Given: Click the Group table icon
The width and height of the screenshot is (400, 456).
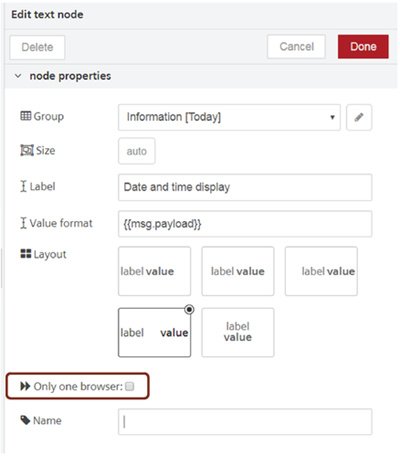Looking at the screenshot, I should point(26,116).
